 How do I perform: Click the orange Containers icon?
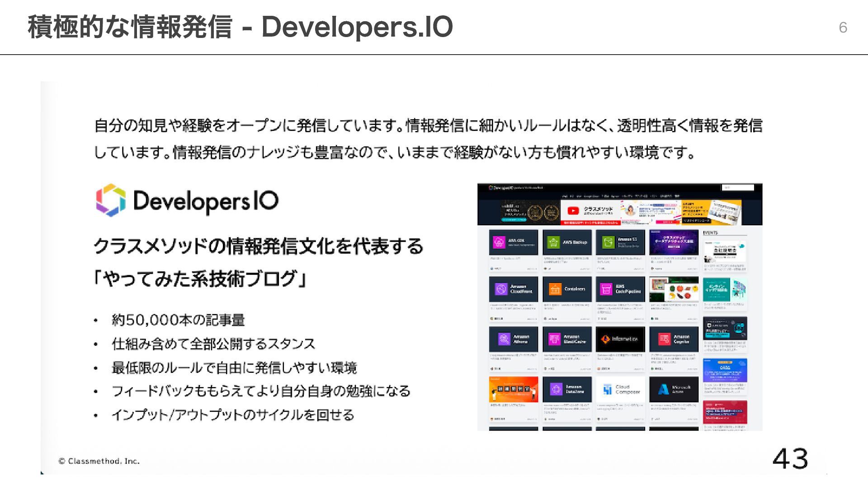point(554,289)
